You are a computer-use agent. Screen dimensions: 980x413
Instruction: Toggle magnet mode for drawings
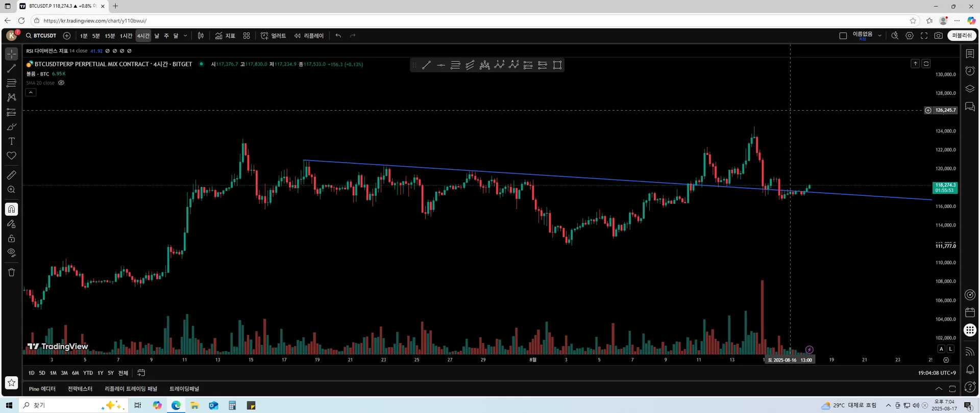pos(11,209)
